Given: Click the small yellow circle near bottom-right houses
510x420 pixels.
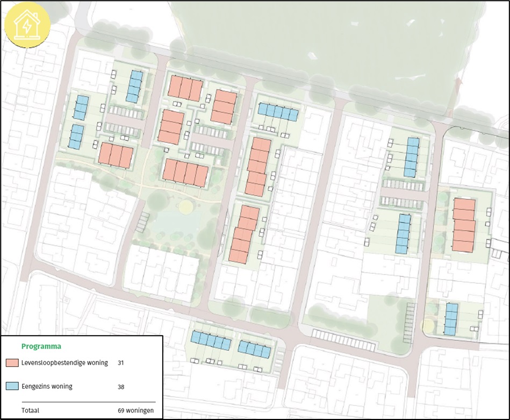Looking at the screenshot, I should coord(428,326).
